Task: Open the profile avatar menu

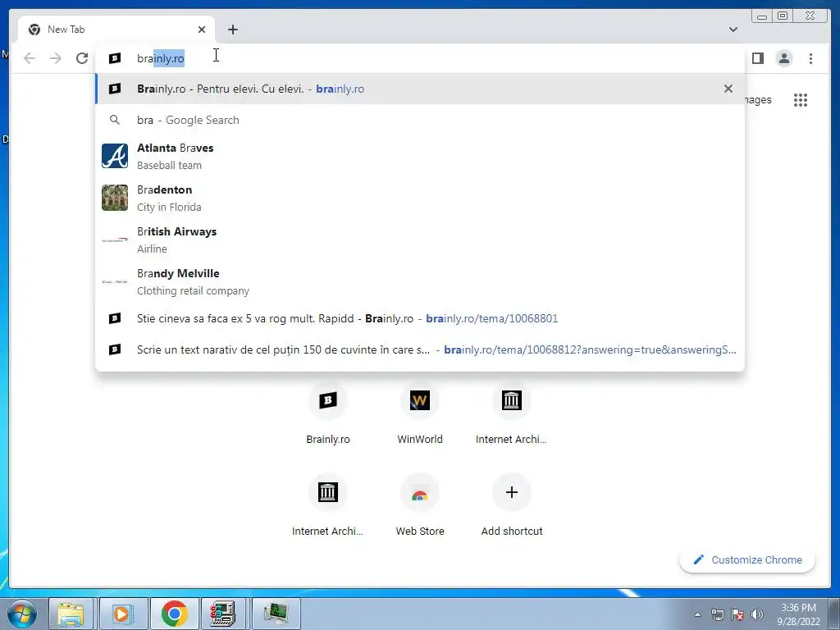Action: [x=783, y=58]
